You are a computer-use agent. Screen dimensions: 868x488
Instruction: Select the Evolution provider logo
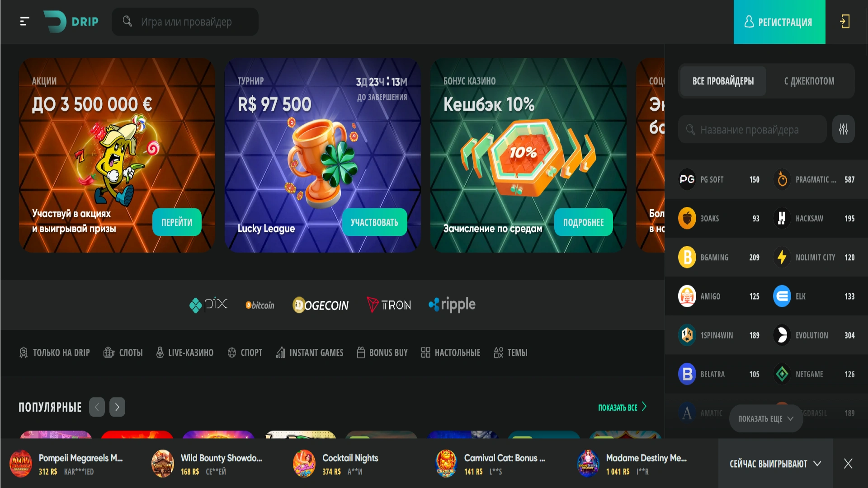(x=782, y=335)
